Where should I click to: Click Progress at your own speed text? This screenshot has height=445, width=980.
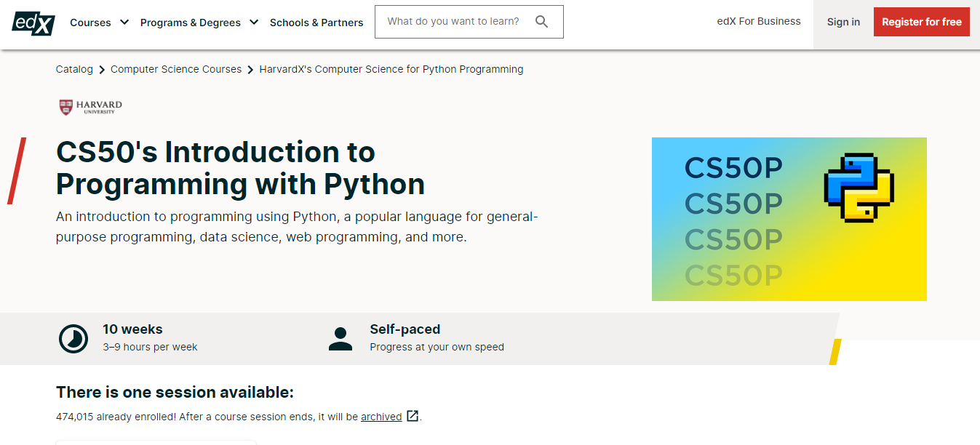pos(437,347)
